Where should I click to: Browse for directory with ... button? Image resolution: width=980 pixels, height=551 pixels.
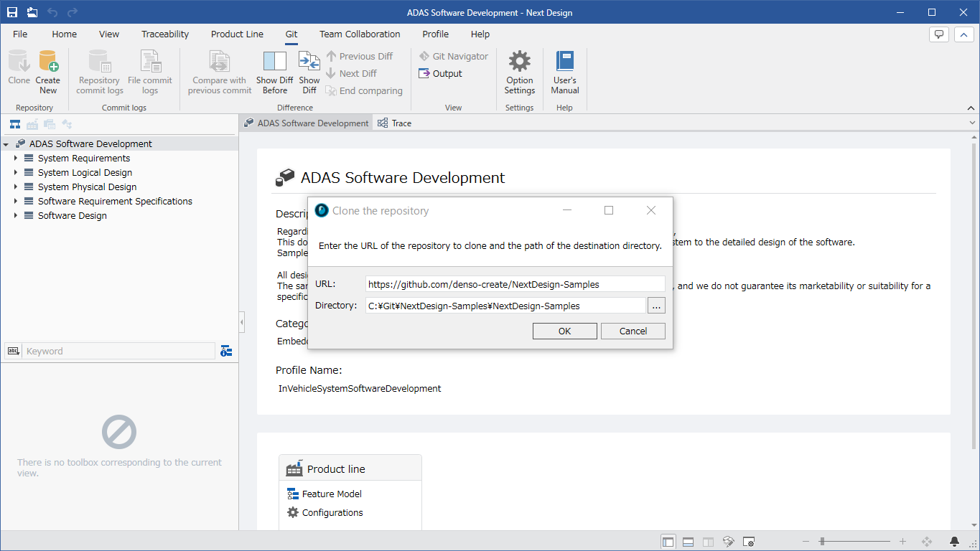(x=656, y=306)
